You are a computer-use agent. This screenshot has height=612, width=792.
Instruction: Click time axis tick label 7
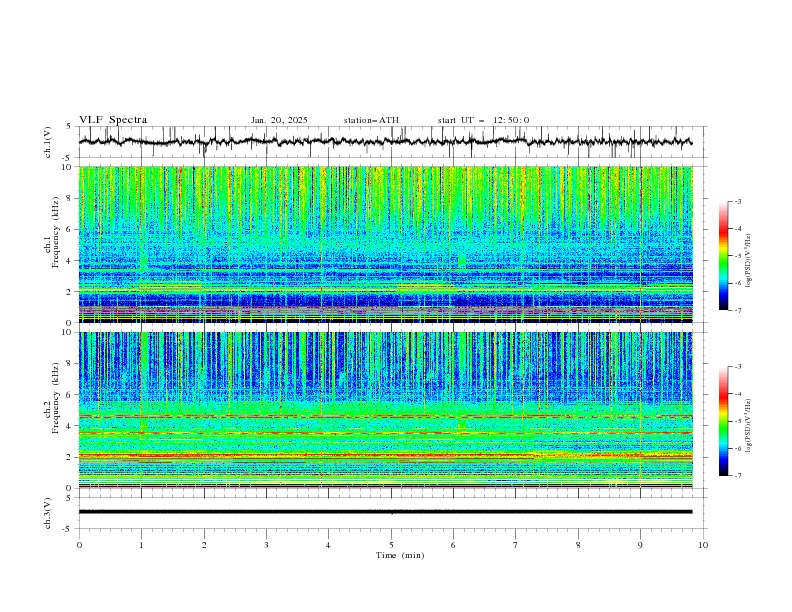click(x=516, y=545)
